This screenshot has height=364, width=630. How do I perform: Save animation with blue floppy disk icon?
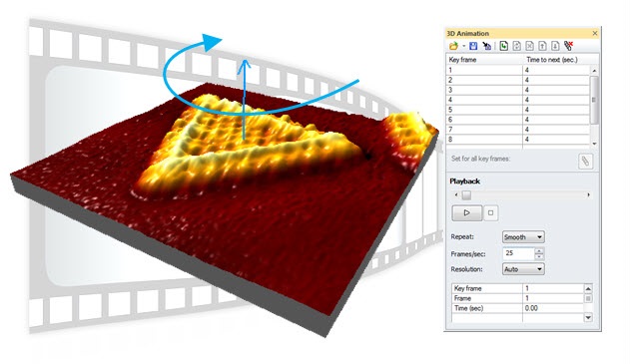473,46
